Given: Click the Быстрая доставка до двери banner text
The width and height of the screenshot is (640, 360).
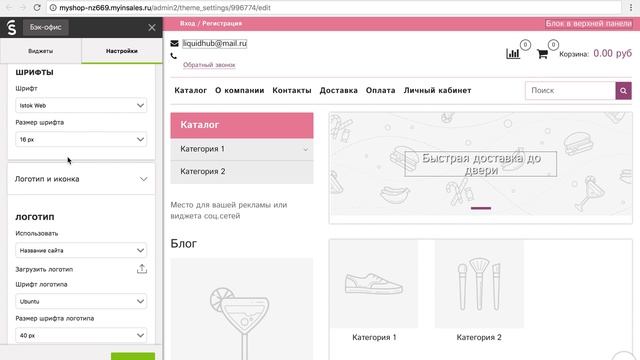Looking at the screenshot, I should coord(481,164).
